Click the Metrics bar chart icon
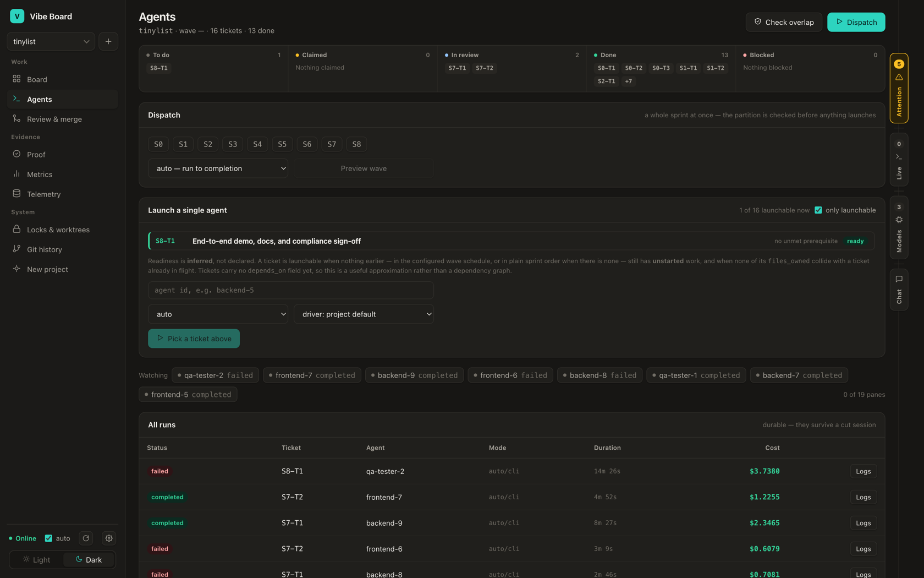924x578 pixels. tap(16, 174)
